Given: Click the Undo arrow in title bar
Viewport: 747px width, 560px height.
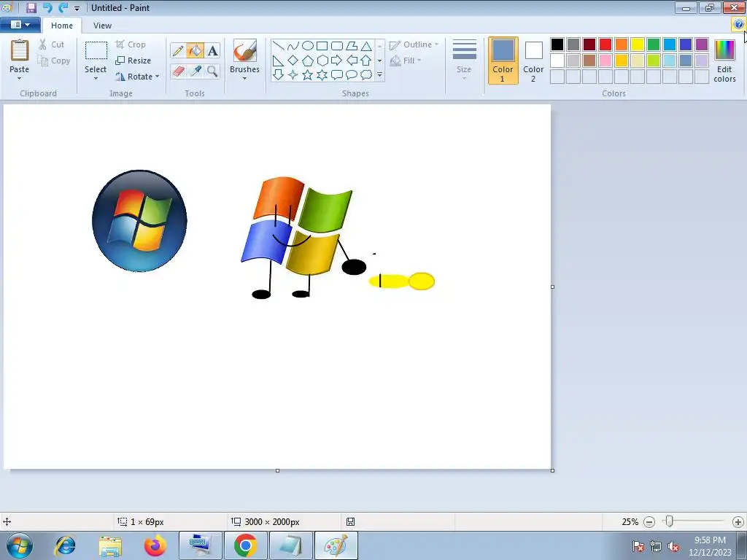Looking at the screenshot, I should [47, 7].
